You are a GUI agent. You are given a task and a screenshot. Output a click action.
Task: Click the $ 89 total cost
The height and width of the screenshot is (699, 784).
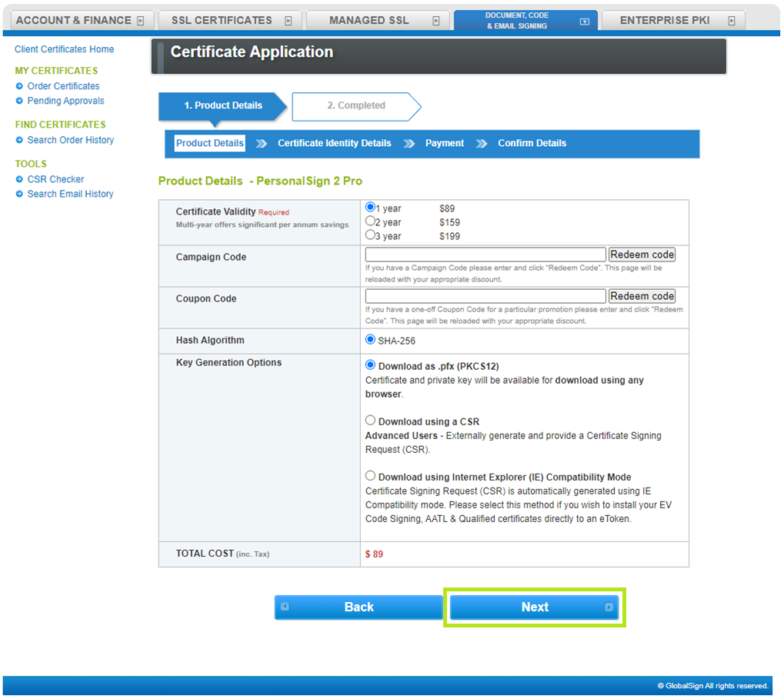(x=374, y=554)
